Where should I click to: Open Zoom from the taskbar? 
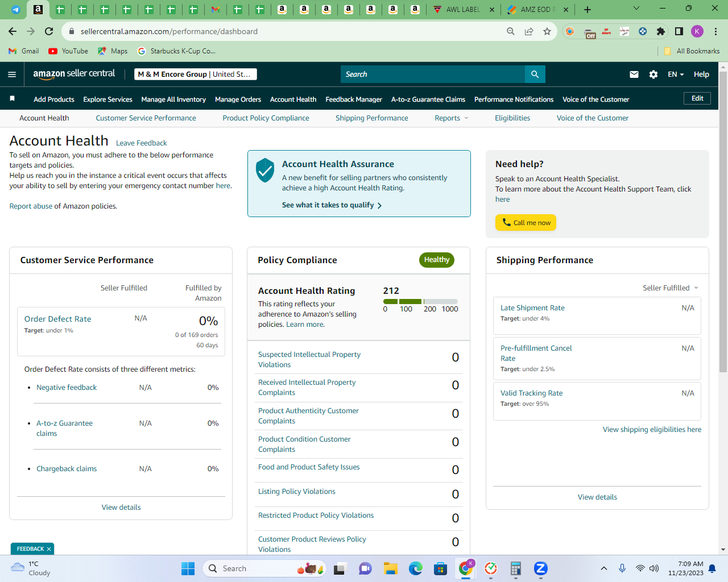pyautogui.click(x=541, y=568)
